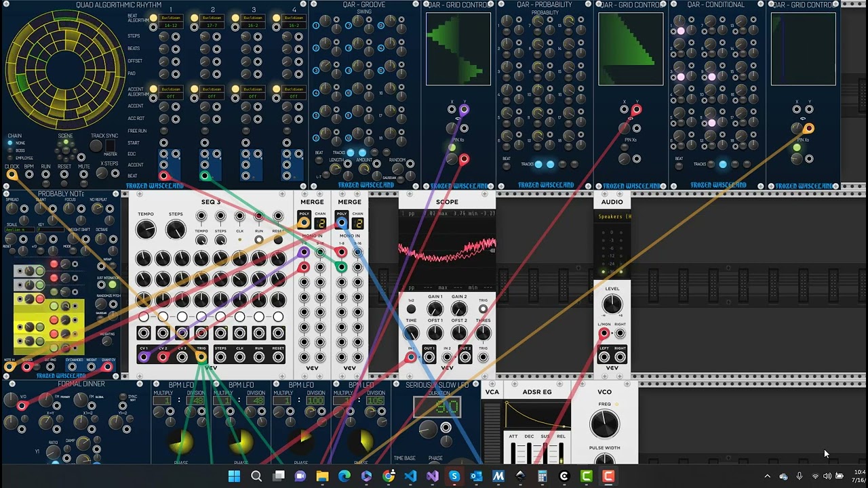Image resolution: width=868 pixels, height=488 pixels.
Task: Open Probably Note Scale display
Action: click(19, 230)
